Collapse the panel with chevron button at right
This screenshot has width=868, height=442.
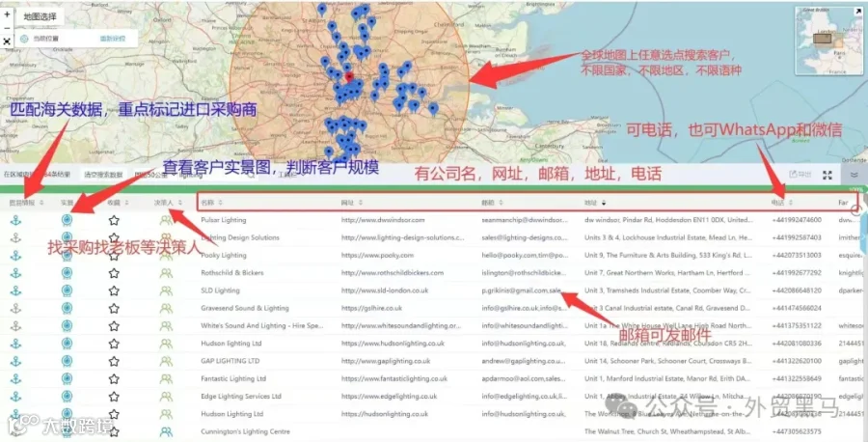[854, 175]
